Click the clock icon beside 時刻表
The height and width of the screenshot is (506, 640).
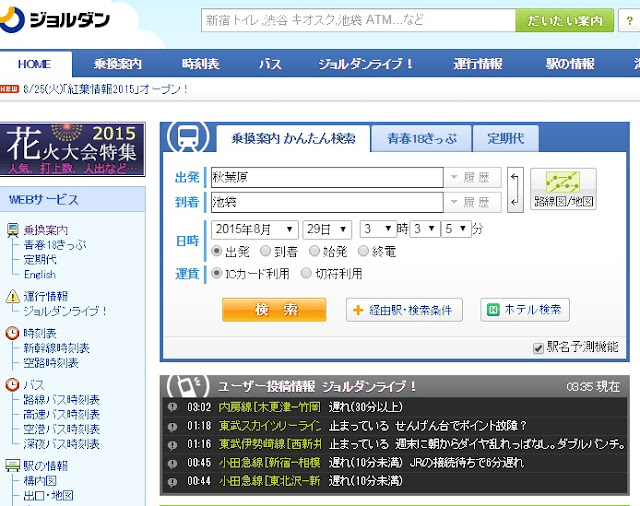(12, 333)
